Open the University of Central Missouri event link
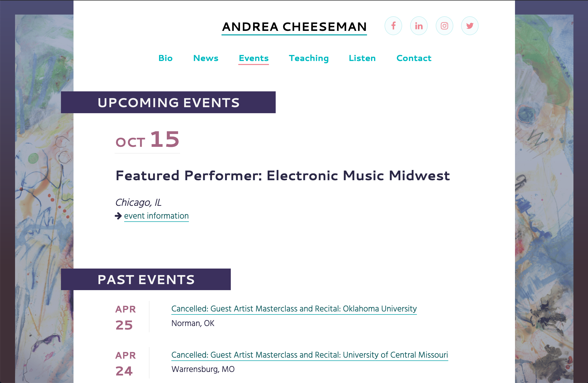 tap(310, 355)
